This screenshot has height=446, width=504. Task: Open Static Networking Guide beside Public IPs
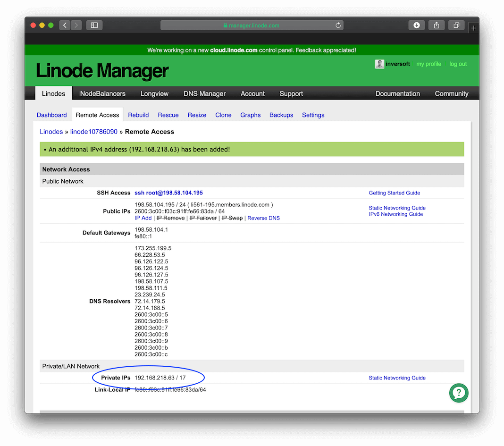[397, 208]
